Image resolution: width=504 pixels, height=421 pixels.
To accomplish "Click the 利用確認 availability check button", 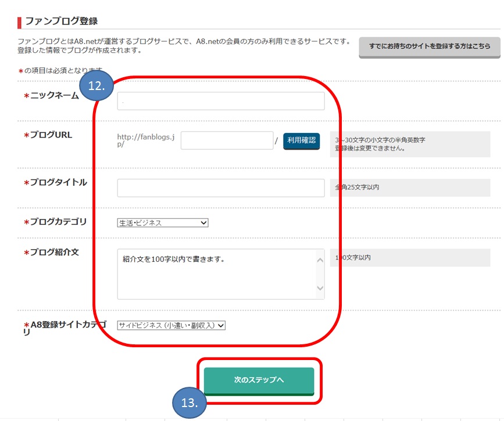I will coord(301,141).
